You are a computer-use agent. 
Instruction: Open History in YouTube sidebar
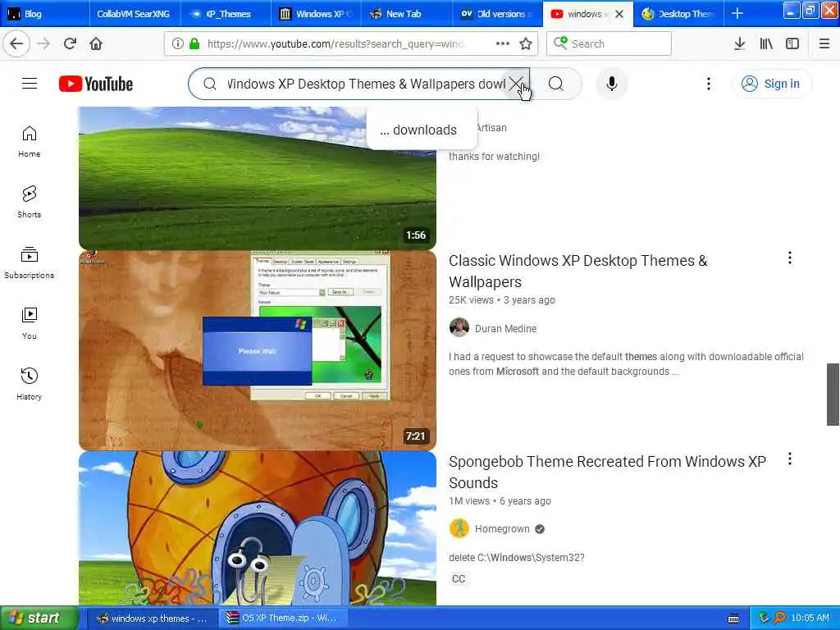(29, 384)
